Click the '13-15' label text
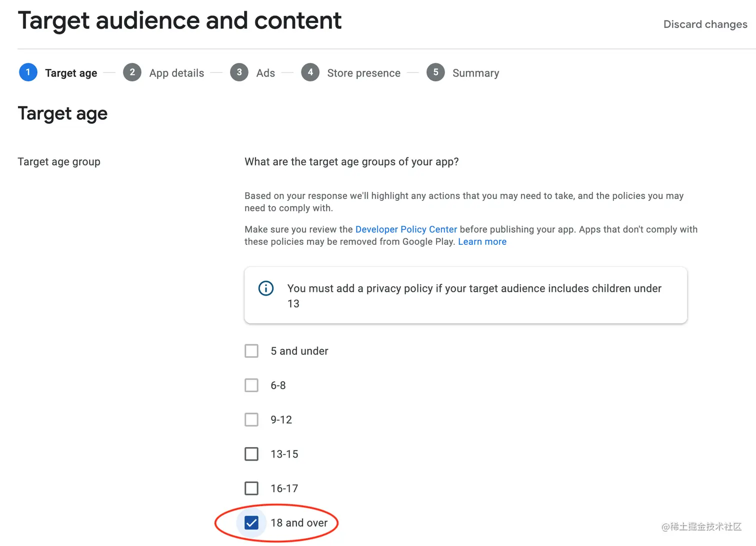756x546 pixels. coord(284,454)
